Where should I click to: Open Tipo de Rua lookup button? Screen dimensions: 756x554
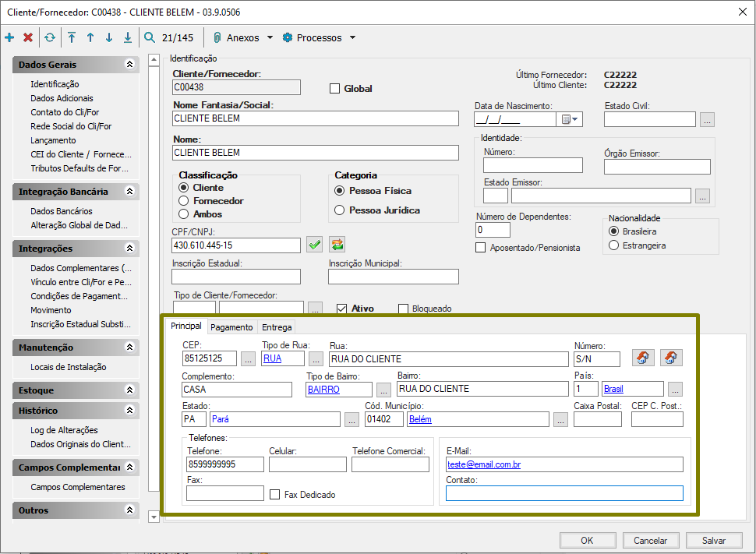316,359
